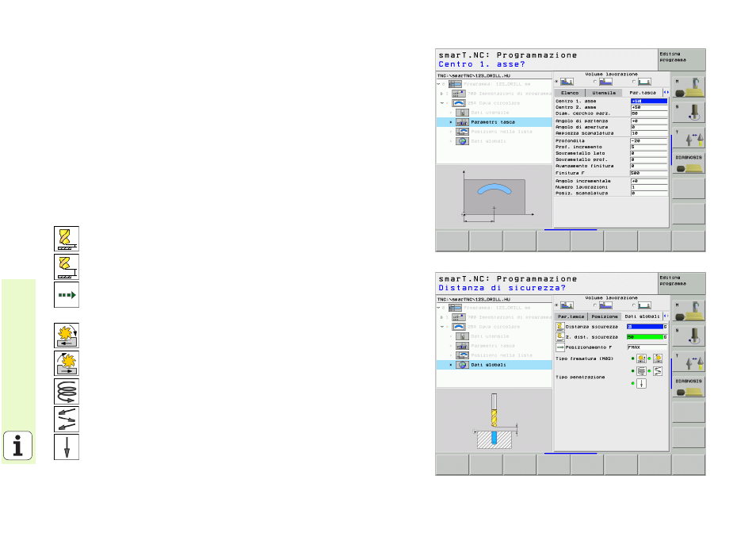The height and width of the screenshot is (533, 756).
Task: Click the helical plunge spiral icon on the page
Action: (x=67, y=392)
